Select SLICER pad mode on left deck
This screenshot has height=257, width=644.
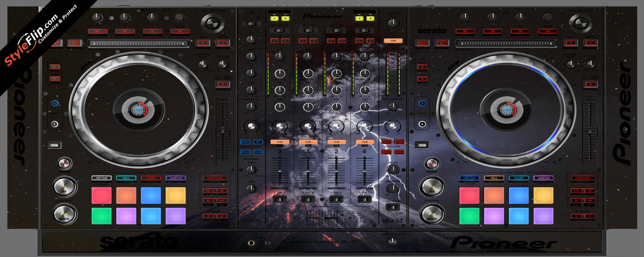tap(151, 178)
